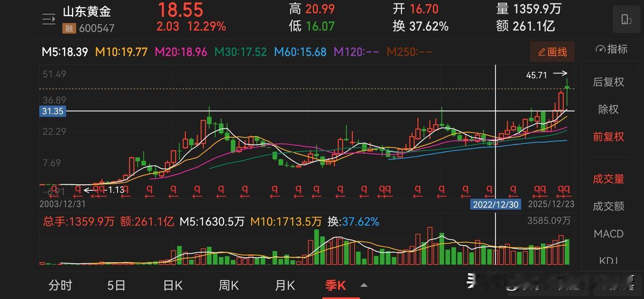644x299 pixels.
Task: Switch to 月K monthly candlestick tab
Action: pyautogui.click(x=285, y=285)
